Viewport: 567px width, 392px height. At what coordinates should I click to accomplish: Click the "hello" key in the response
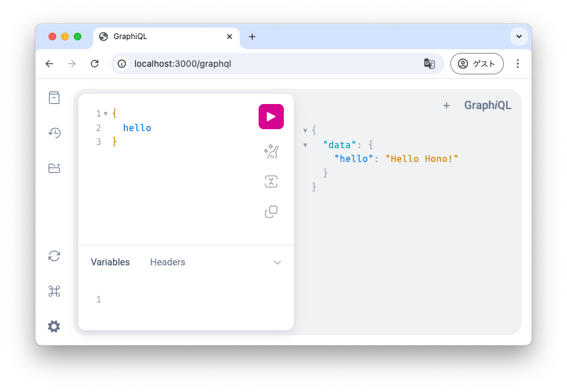coord(354,159)
